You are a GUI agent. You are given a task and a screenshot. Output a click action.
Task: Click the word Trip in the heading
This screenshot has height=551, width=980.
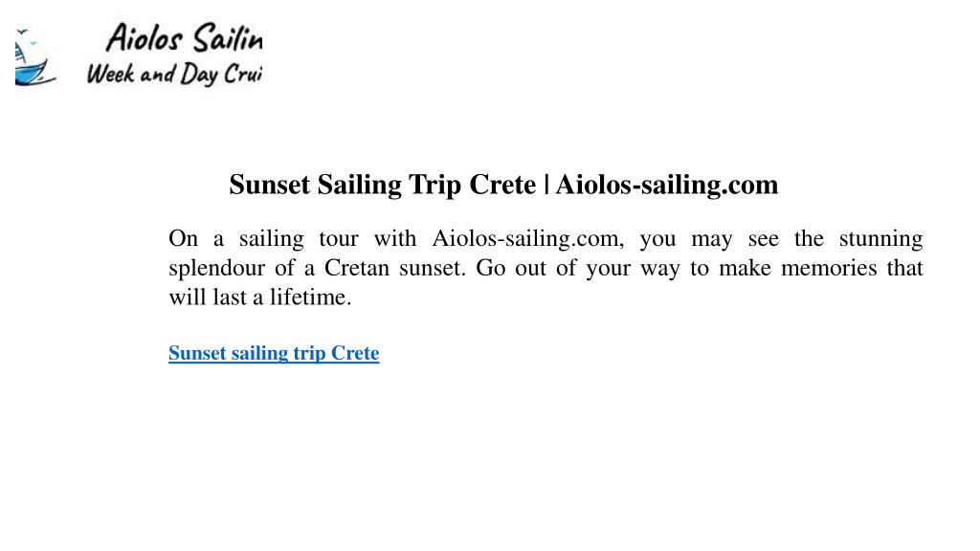(x=435, y=185)
